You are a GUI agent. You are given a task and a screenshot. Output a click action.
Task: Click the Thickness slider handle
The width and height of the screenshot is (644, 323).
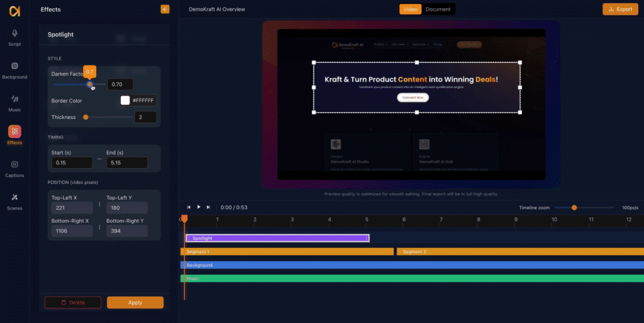(x=86, y=117)
